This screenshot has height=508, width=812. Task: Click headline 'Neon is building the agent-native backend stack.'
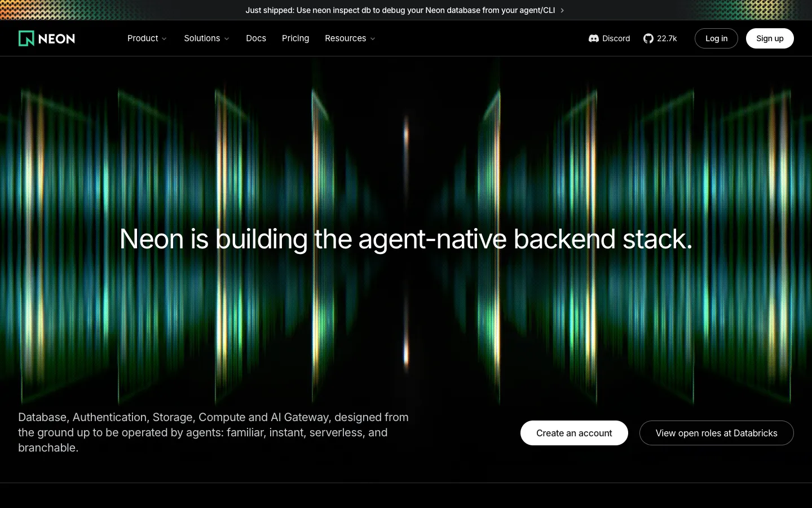coord(406,239)
